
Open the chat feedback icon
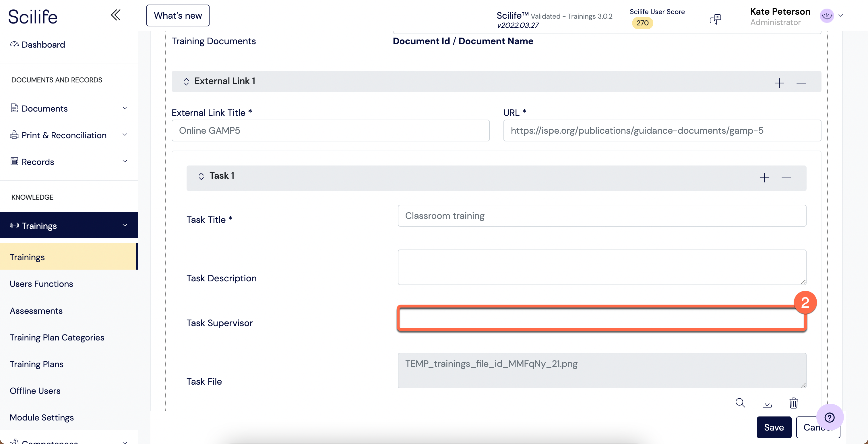(715, 19)
